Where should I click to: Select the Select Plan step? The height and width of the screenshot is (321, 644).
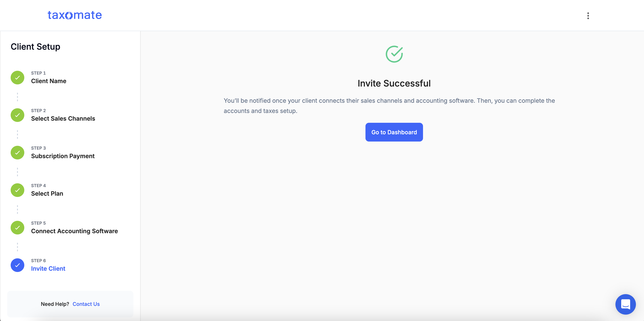coord(47,194)
